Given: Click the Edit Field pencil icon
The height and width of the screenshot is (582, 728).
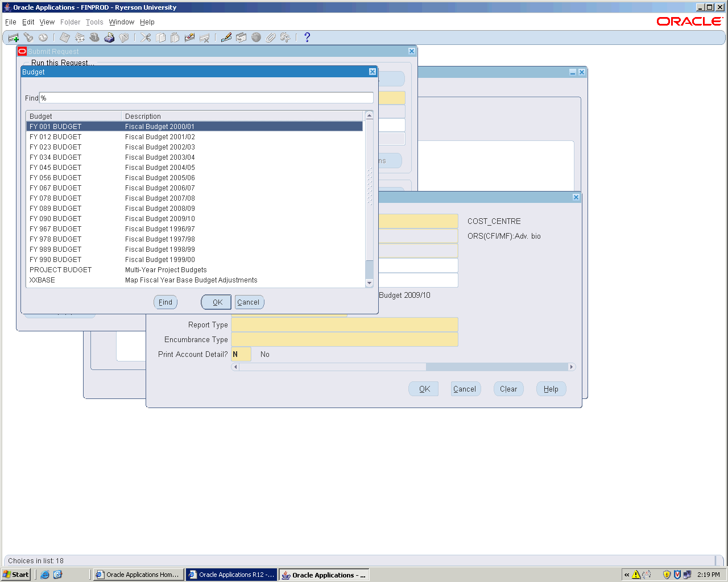Looking at the screenshot, I should click(226, 38).
